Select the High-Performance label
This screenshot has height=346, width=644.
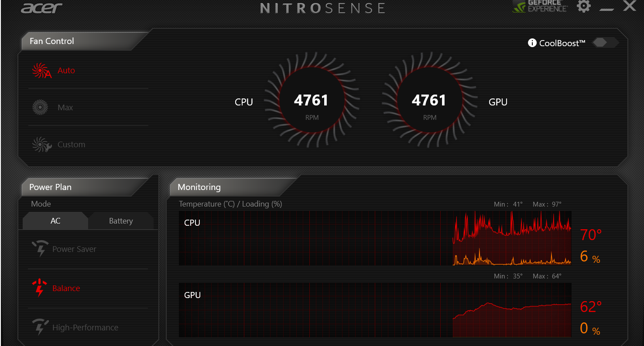click(x=85, y=328)
